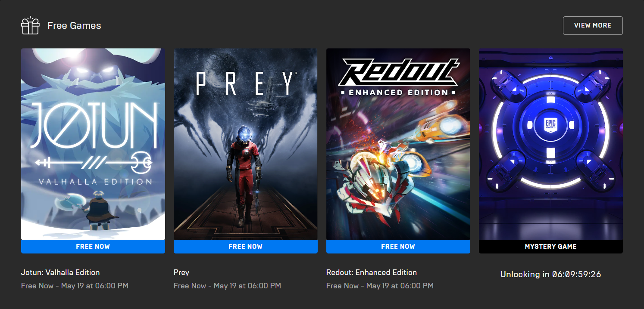The width and height of the screenshot is (644, 309).
Task: Click the Free Now banner under Redout
Action: (x=398, y=247)
